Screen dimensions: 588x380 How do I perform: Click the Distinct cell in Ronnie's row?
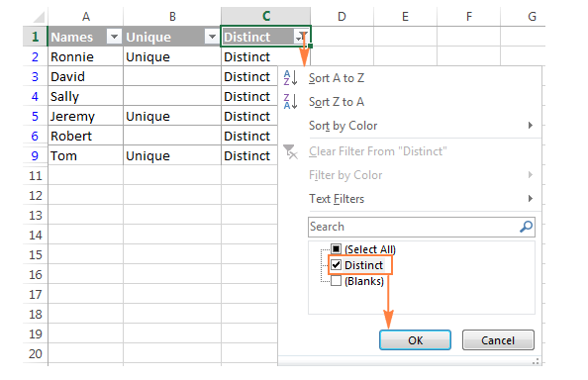coord(265,56)
